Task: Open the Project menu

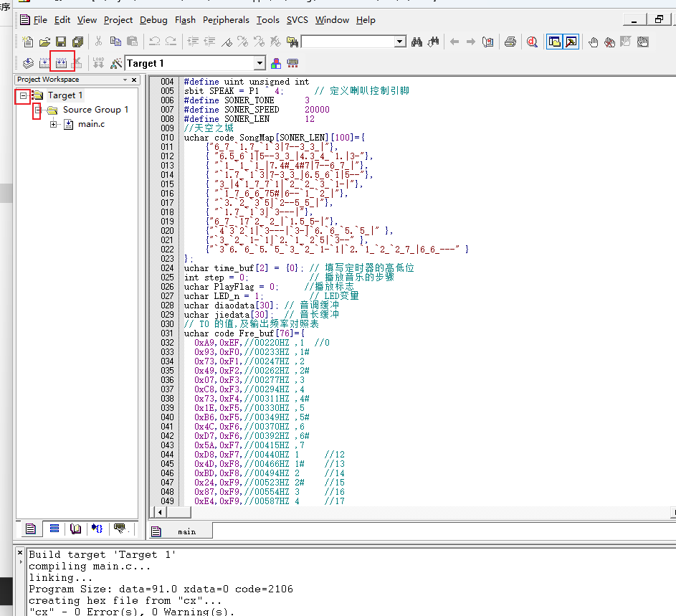Action: click(118, 20)
